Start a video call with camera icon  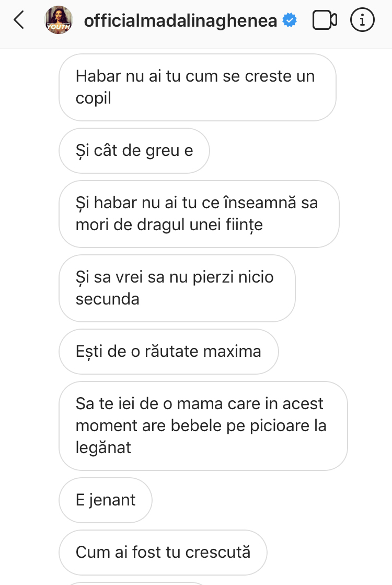pyautogui.click(x=325, y=20)
